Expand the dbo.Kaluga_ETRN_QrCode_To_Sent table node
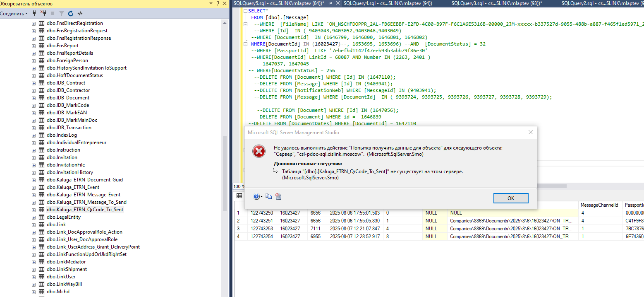 coord(34,210)
